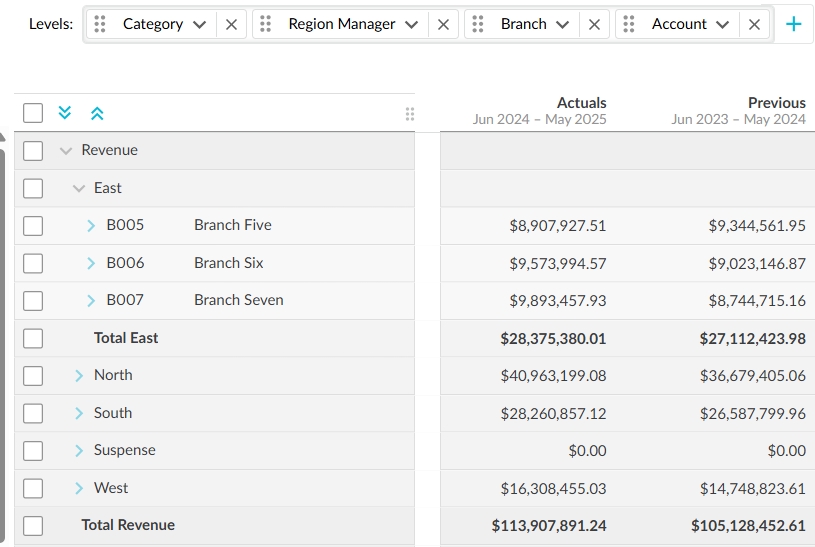The image size is (815, 547).
Task: Click the Actuals column header
Action: (581, 102)
